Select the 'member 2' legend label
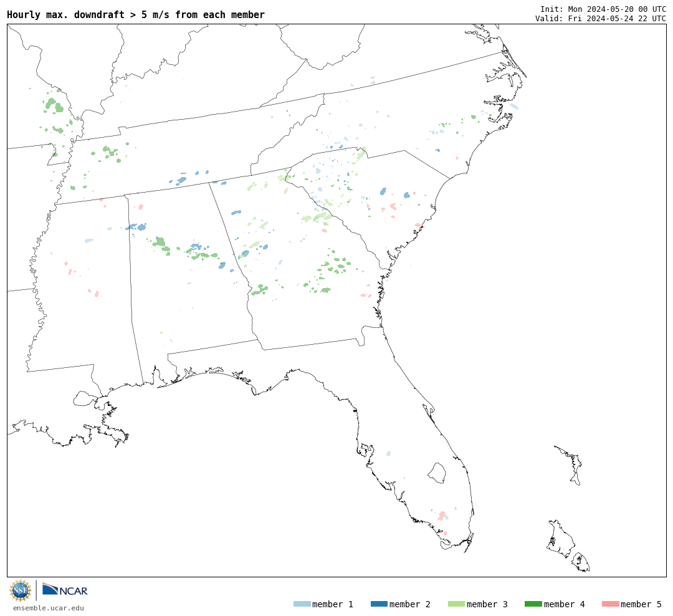The image size is (673, 616). pyautogui.click(x=410, y=604)
